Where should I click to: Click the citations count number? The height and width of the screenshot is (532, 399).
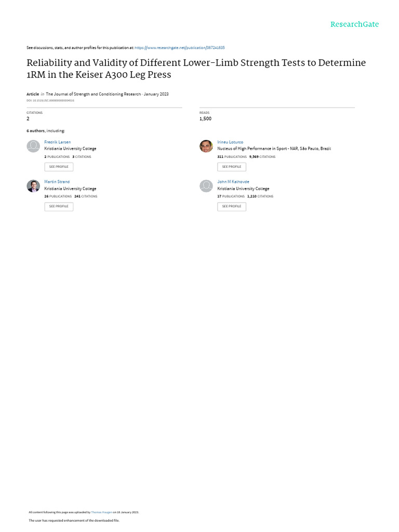coord(28,119)
